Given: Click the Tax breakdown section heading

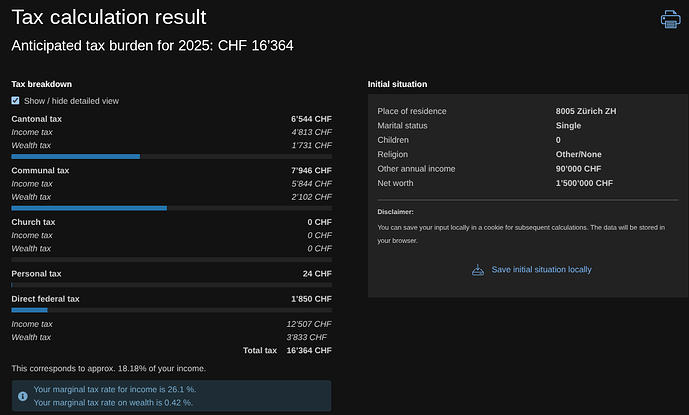Looking at the screenshot, I should [41, 84].
